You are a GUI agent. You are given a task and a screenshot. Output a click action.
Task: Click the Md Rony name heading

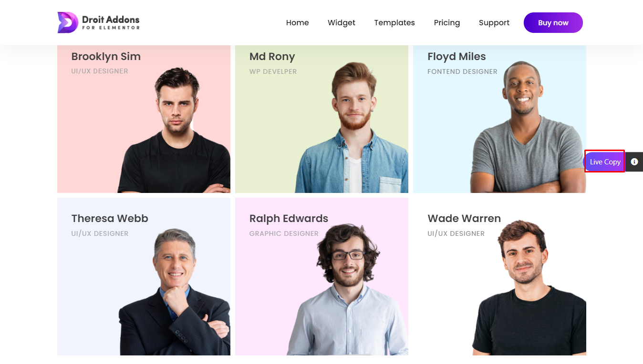pos(272,56)
